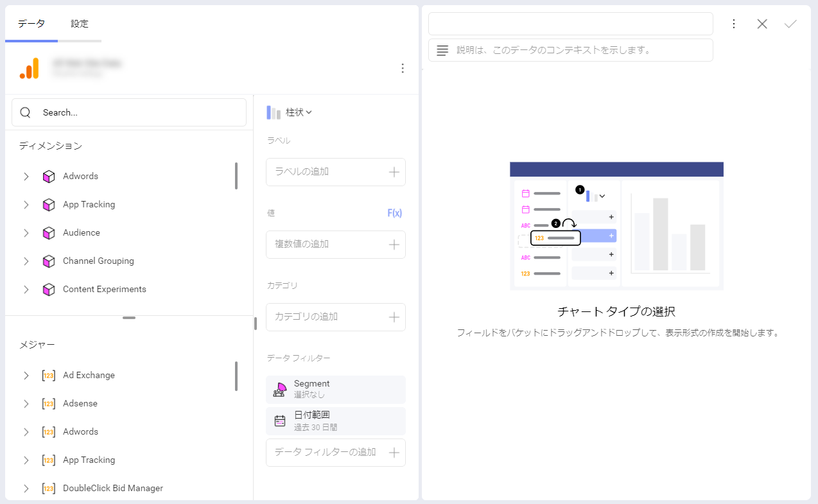Click the plus icon in the label field
Viewport: 818px width, 504px height.
[394, 172]
